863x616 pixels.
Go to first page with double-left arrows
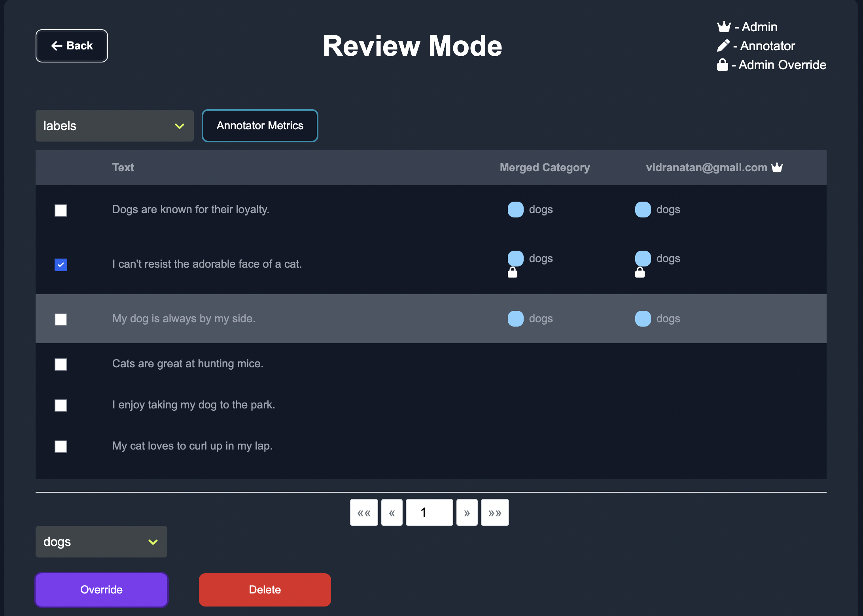point(364,513)
